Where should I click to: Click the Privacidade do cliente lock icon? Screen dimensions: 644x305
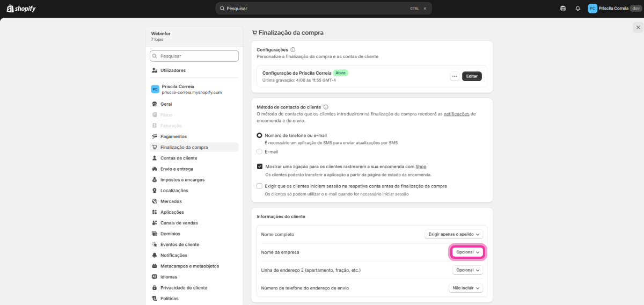click(x=155, y=287)
